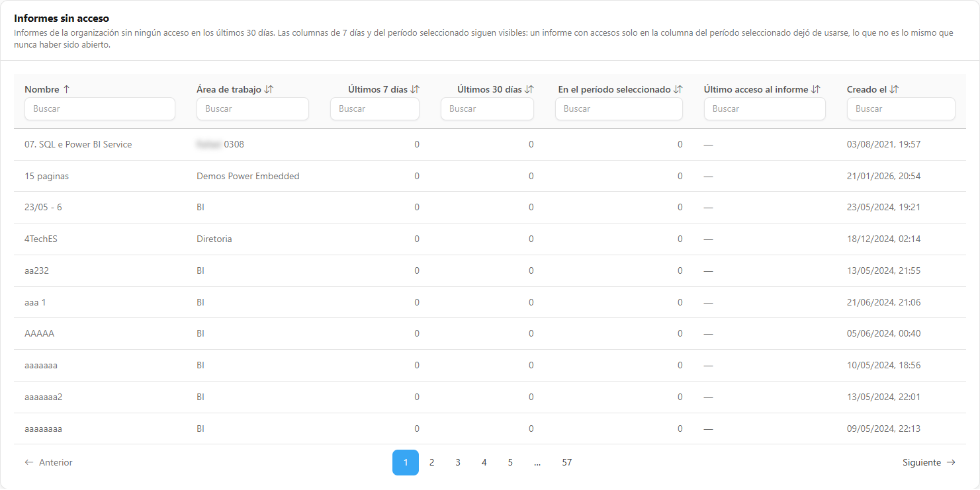The height and width of the screenshot is (490, 980).
Task: Click the report name aaaaaaaa
Action: (x=43, y=429)
